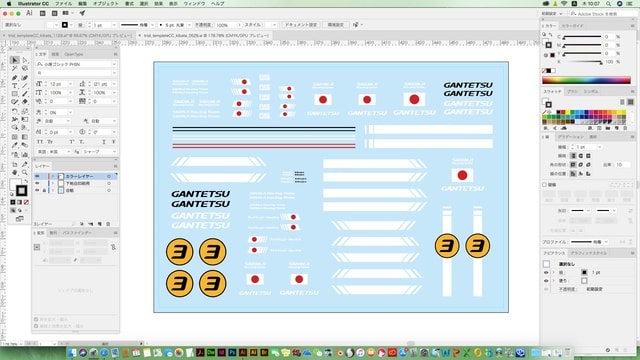Click the trash icon in Layers panel

pos(108,224)
